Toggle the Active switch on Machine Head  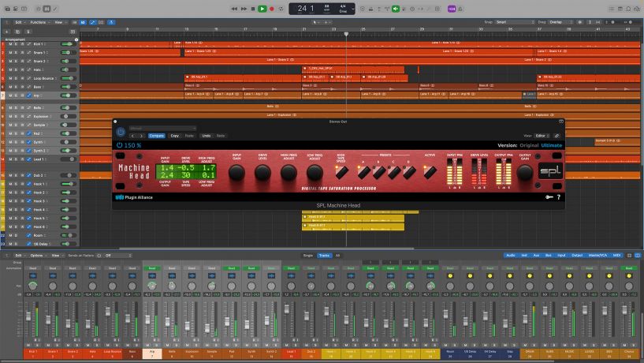click(x=430, y=170)
